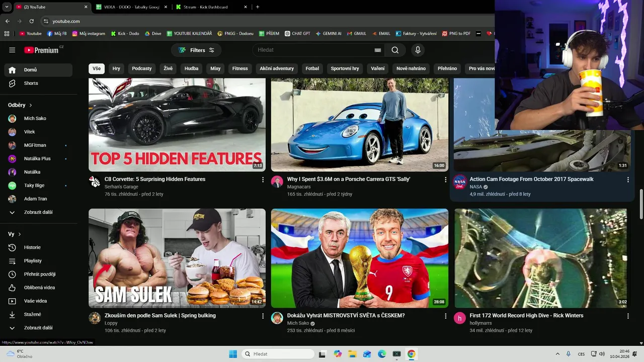This screenshot has width=644, height=362.
Task: Open File Explorer from the taskbar
Action: coord(352,354)
